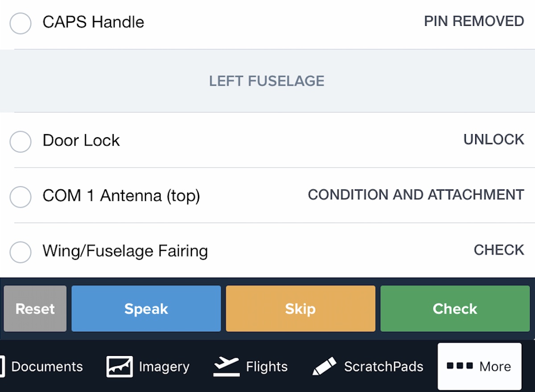Tick the Wing/Fuselage Fairing circle

pyautogui.click(x=21, y=252)
